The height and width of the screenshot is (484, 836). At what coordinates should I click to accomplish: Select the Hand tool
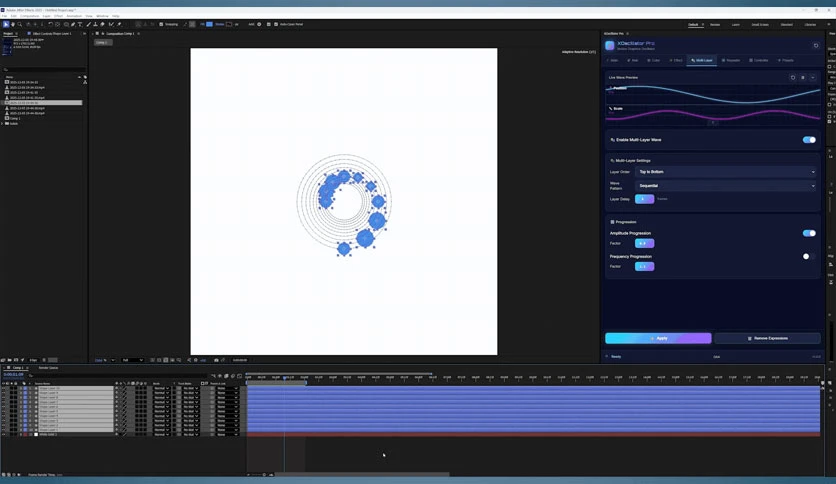coord(13,24)
